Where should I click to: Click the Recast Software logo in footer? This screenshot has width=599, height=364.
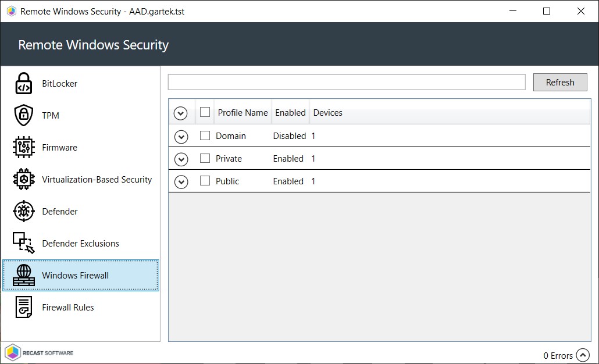pos(40,352)
